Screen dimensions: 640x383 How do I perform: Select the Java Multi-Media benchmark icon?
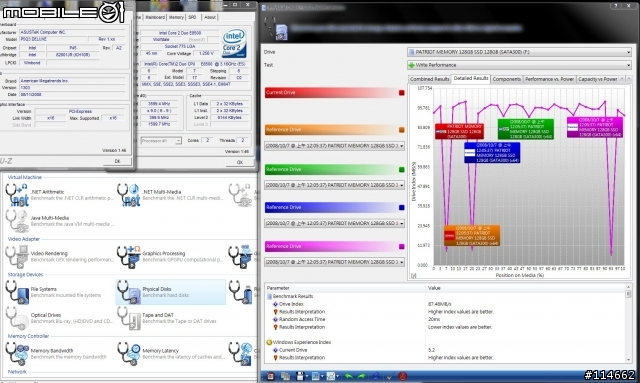[17, 221]
